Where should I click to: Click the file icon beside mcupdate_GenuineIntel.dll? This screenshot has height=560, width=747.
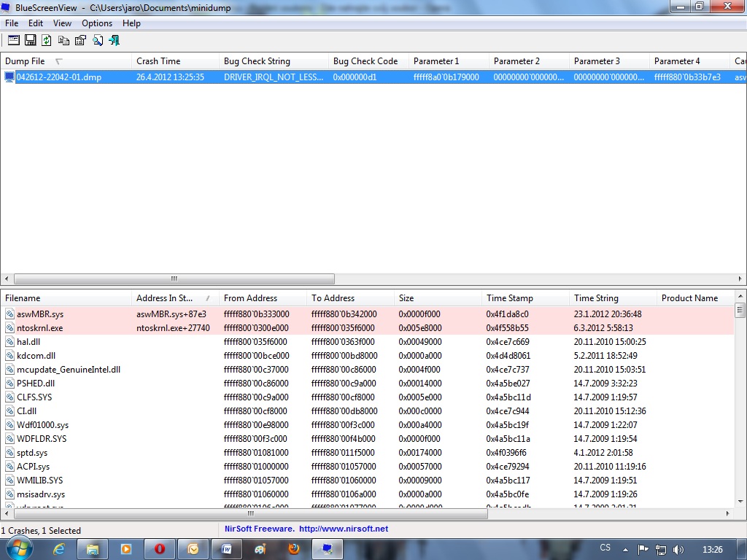tap(9, 369)
